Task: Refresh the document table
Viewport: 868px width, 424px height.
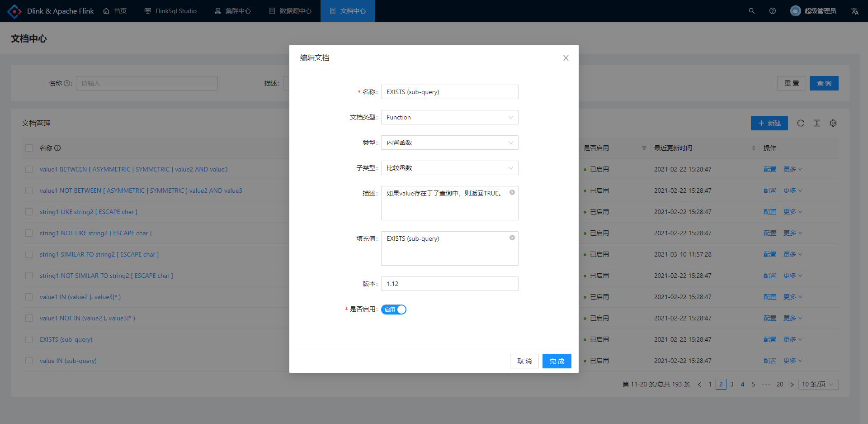Action: (x=801, y=123)
